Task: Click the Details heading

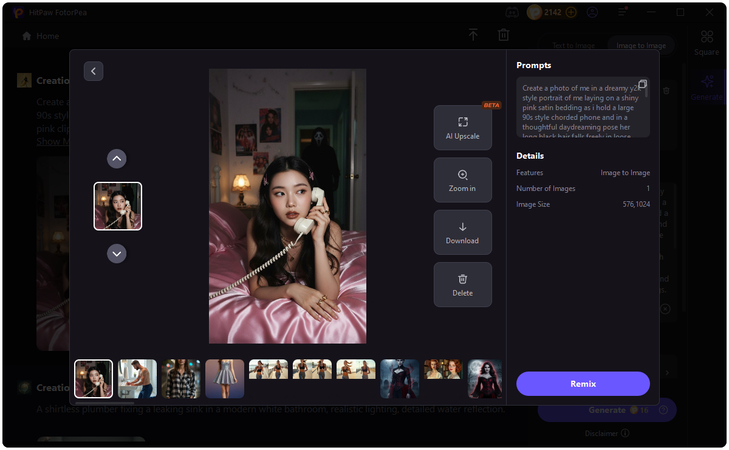Action: (530, 156)
